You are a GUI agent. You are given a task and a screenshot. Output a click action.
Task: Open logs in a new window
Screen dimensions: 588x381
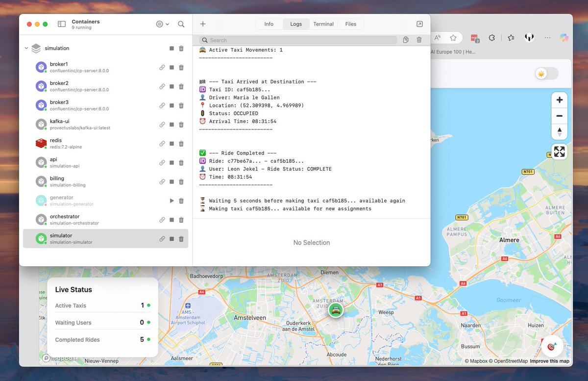[420, 24]
